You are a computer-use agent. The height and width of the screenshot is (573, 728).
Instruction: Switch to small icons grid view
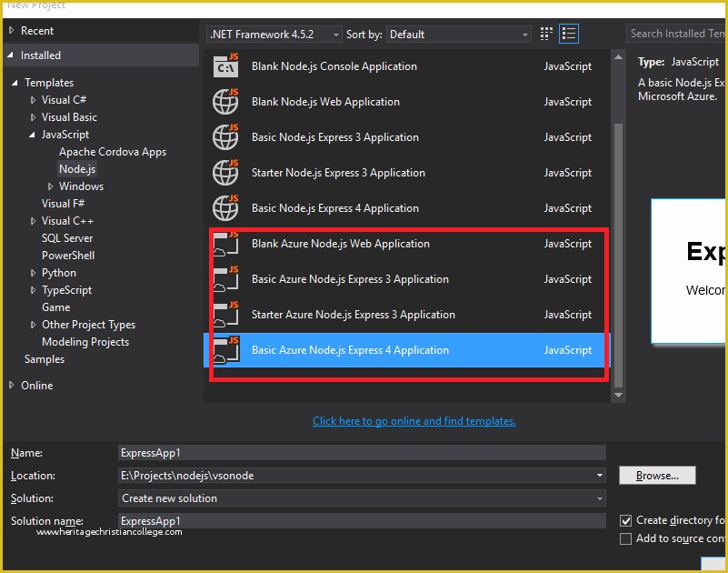tap(546, 34)
